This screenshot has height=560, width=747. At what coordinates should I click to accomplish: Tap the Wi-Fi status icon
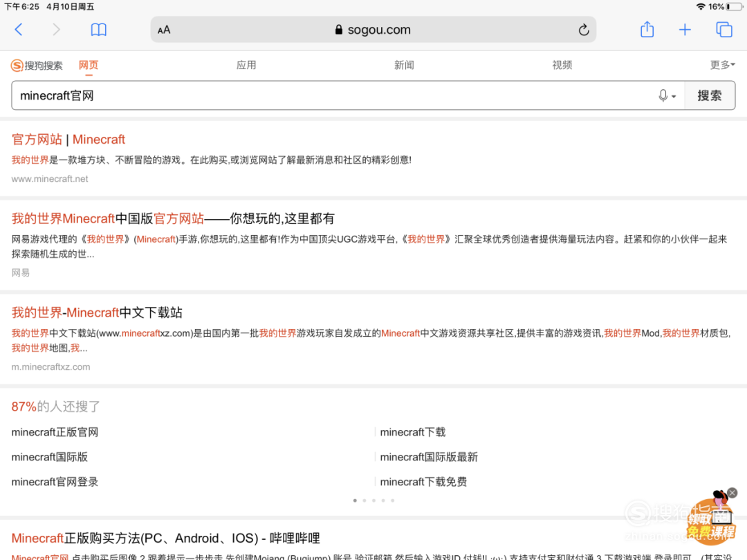click(700, 7)
